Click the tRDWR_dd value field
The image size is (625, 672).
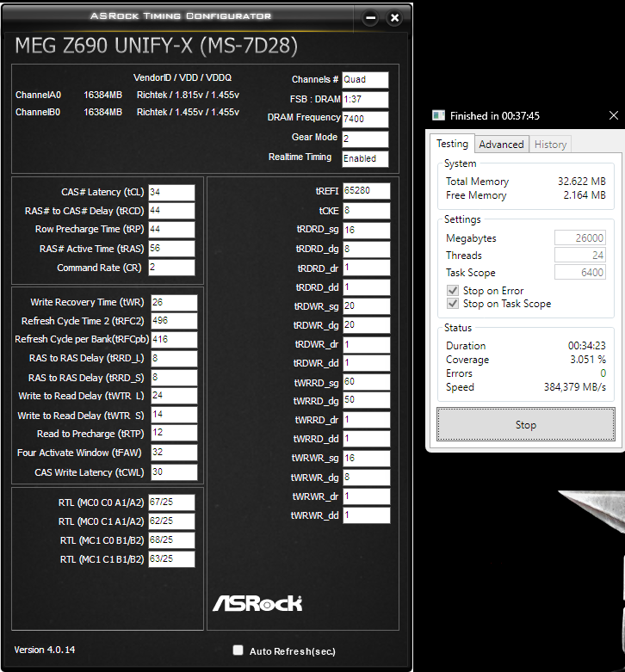(367, 363)
